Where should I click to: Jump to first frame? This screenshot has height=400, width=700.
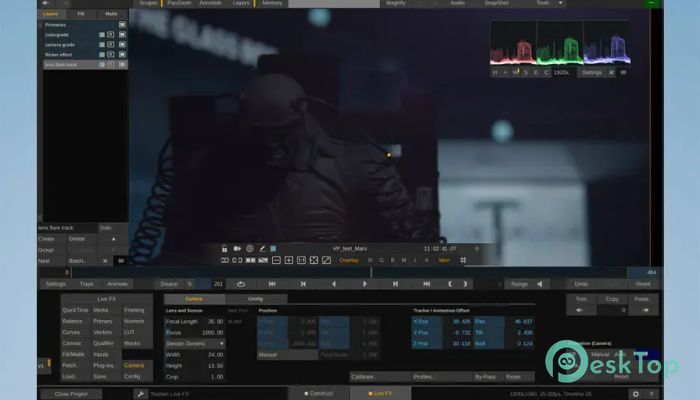272,284
